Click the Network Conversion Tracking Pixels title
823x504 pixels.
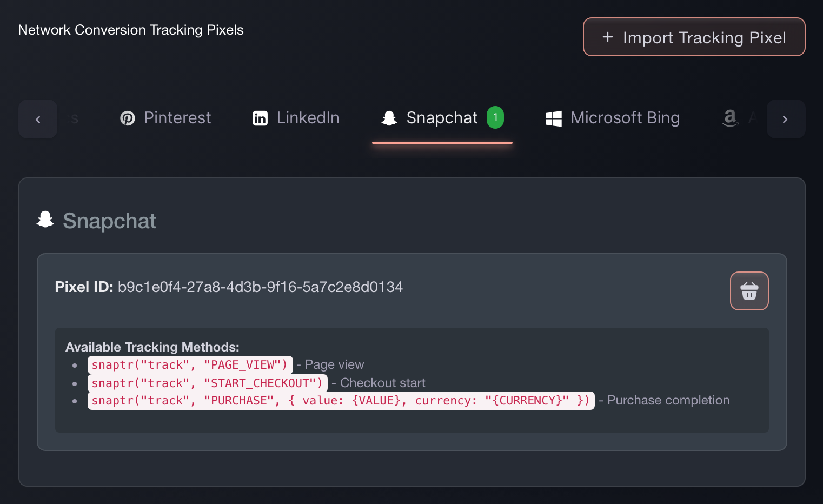[x=131, y=30]
